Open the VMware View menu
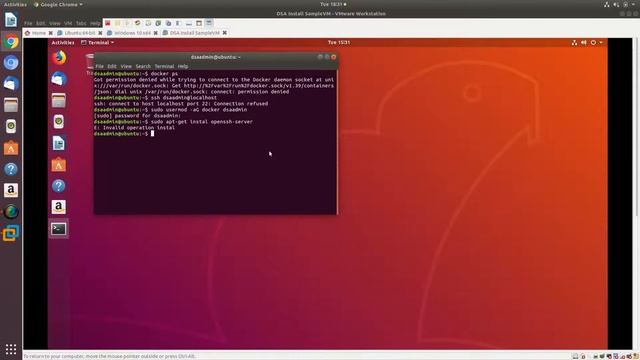The width and height of the screenshot is (640, 360). pyautogui.click(x=55, y=23)
